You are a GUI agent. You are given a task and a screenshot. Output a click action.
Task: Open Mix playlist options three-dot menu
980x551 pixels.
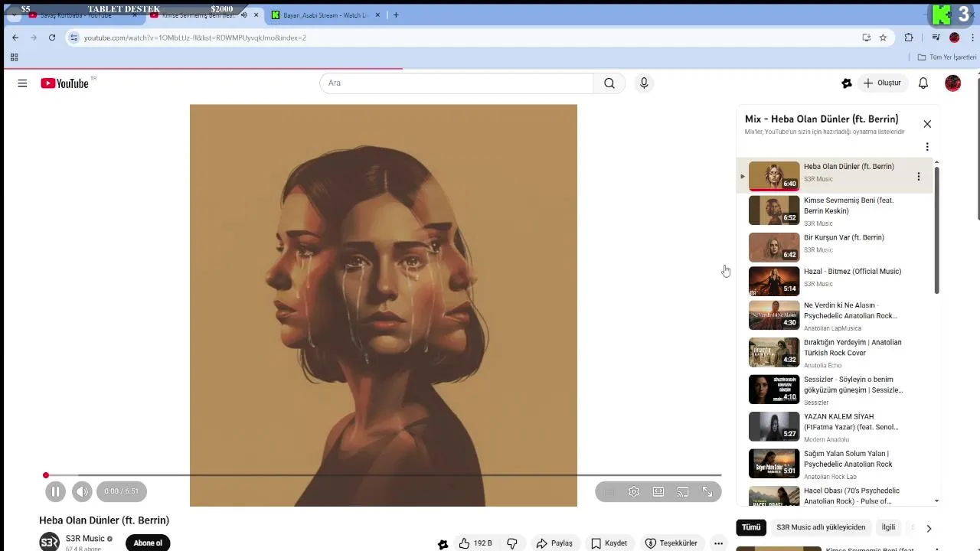927,147
